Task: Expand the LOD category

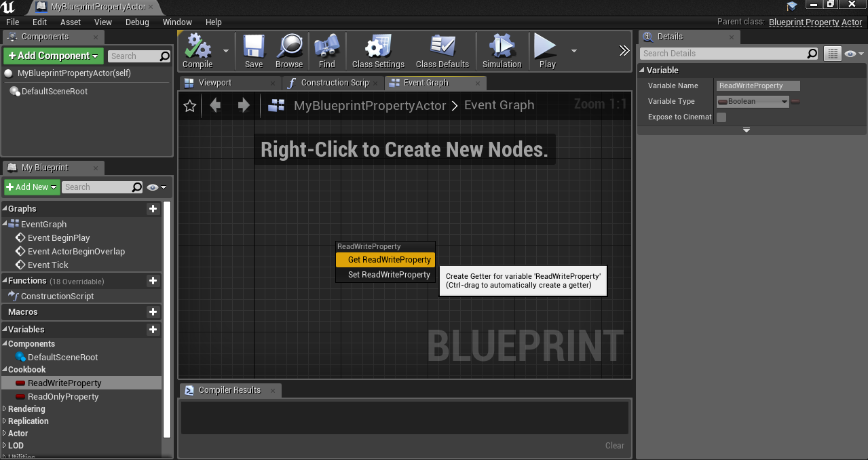Action: point(5,446)
